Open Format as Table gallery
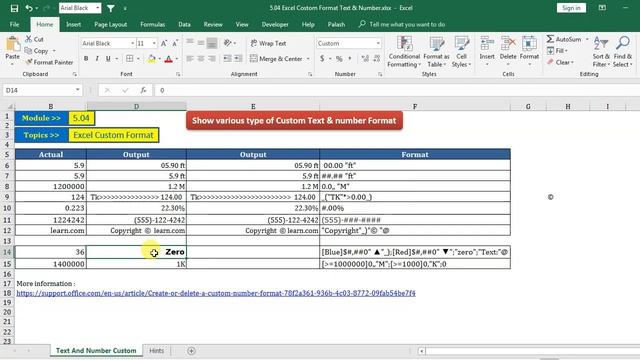Image resolution: width=640 pixels, height=360 pixels. click(436, 52)
